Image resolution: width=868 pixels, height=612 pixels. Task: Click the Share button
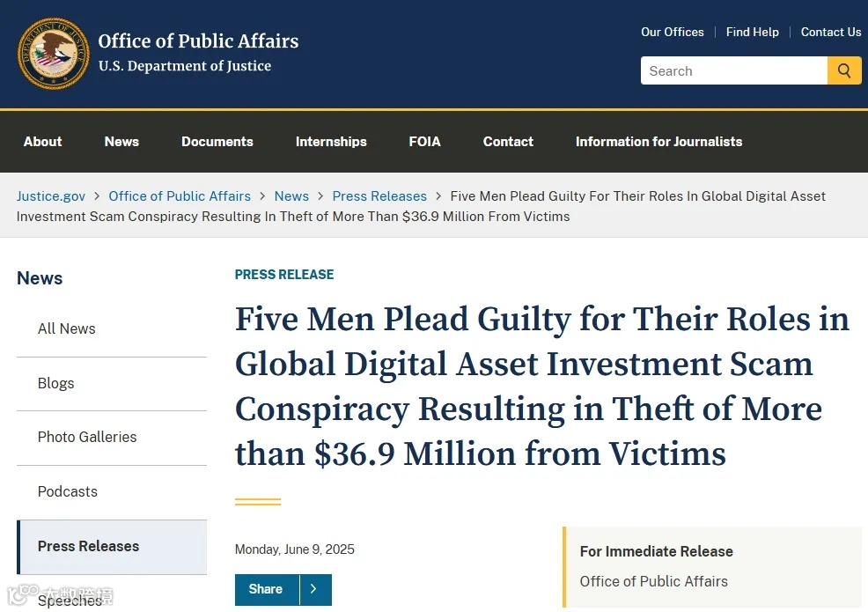pyautogui.click(x=266, y=589)
